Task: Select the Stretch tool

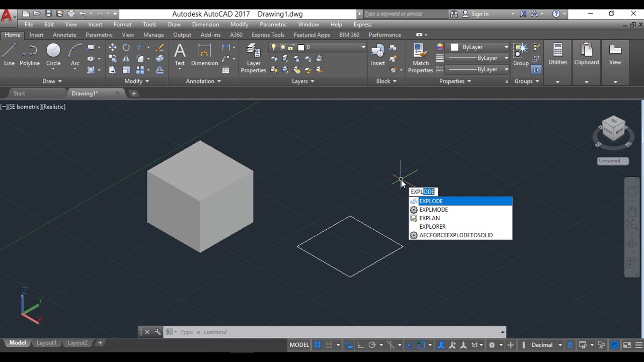Action: coord(112,70)
